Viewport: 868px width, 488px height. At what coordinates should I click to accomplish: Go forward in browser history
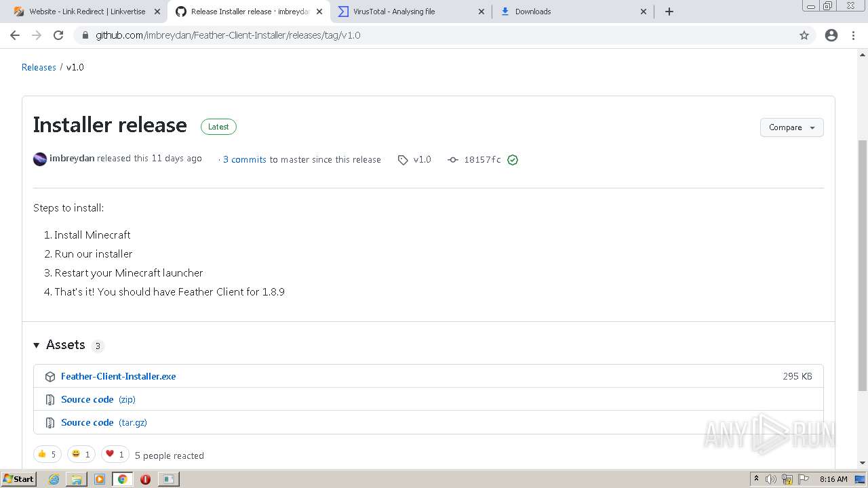coord(37,35)
